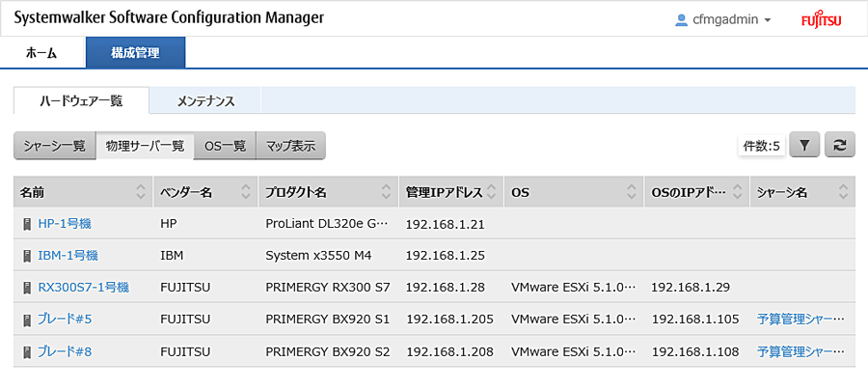The width and height of the screenshot is (868, 390).
Task: Click IP address 192.168.1.25
Action: (x=445, y=256)
